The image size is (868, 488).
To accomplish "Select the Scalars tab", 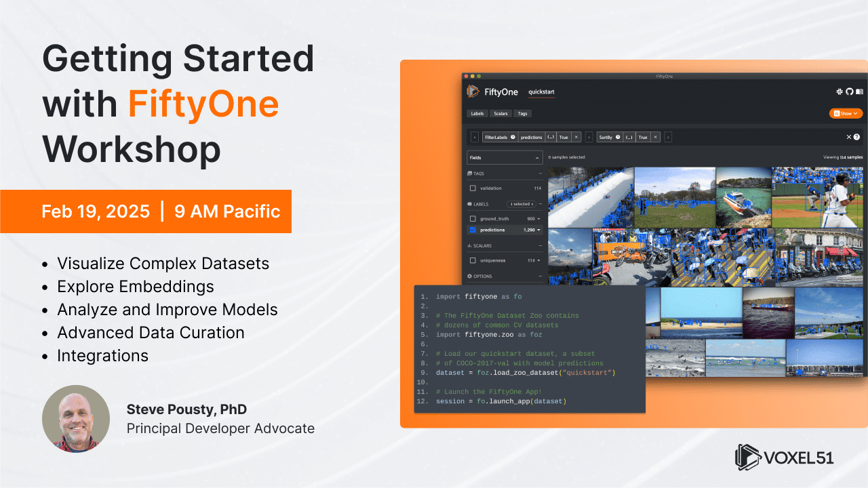I will [500, 114].
